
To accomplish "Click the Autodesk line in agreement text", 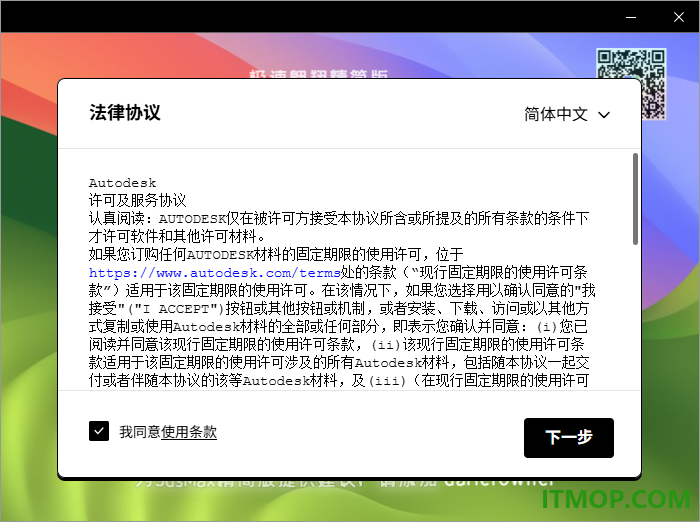I will click(x=122, y=183).
